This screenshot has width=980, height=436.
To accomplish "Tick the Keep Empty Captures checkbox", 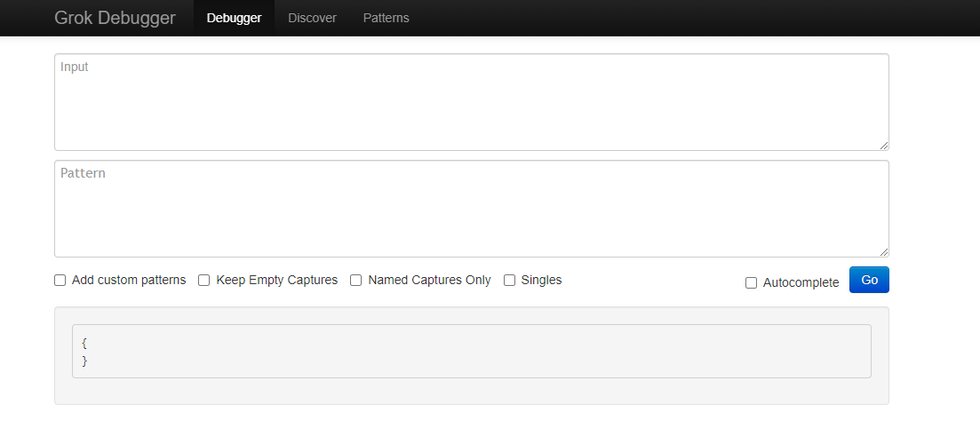I will 203,281.
